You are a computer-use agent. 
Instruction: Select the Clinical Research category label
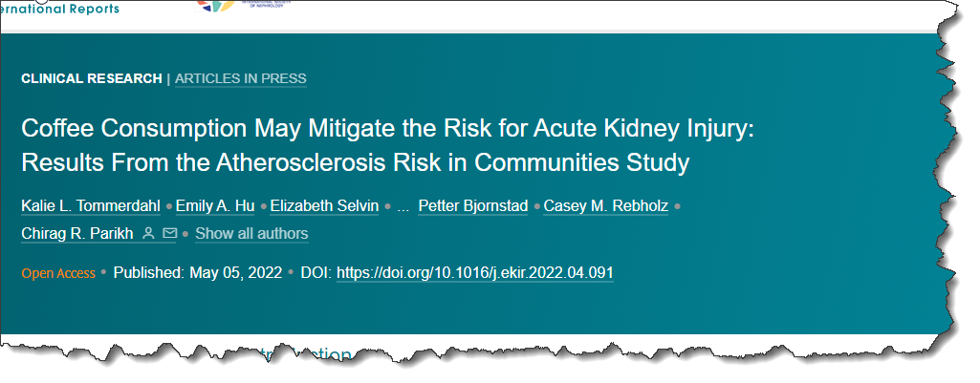click(x=91, y=78)
